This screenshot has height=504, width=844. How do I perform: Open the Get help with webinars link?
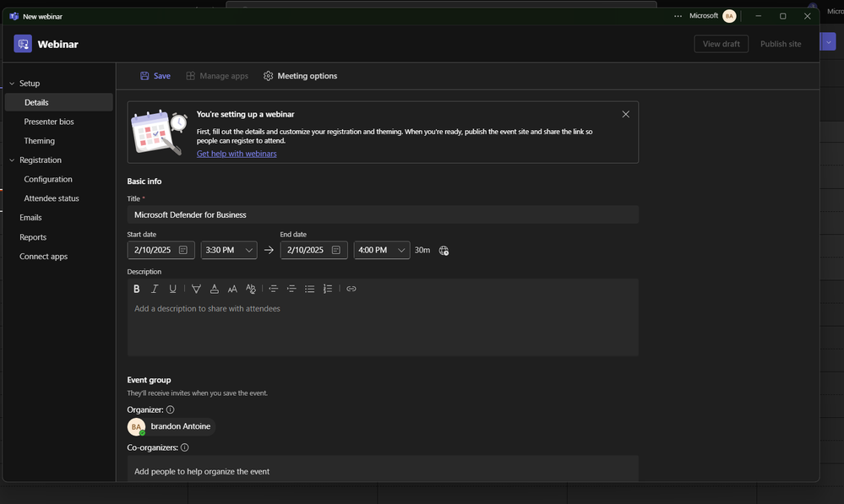[237, 154]
